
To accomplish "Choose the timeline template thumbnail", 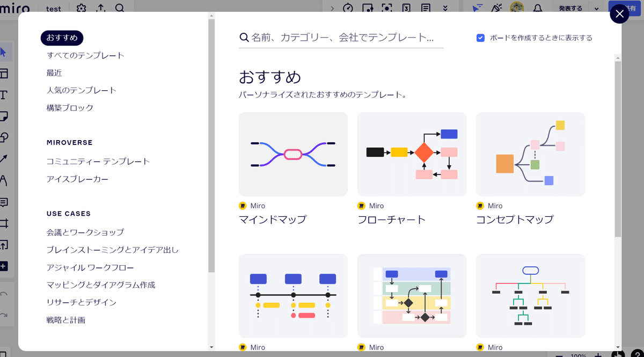I will (x=293, y=296).
